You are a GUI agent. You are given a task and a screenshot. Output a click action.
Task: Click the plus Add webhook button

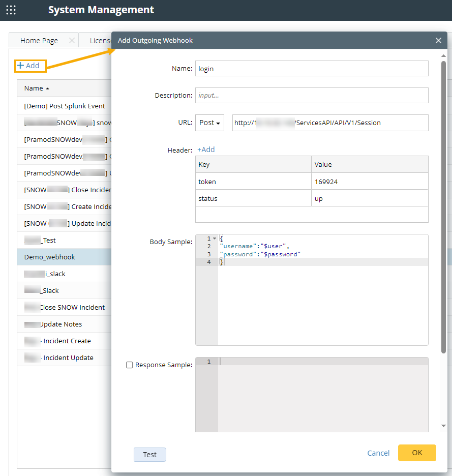click(28, 66)
